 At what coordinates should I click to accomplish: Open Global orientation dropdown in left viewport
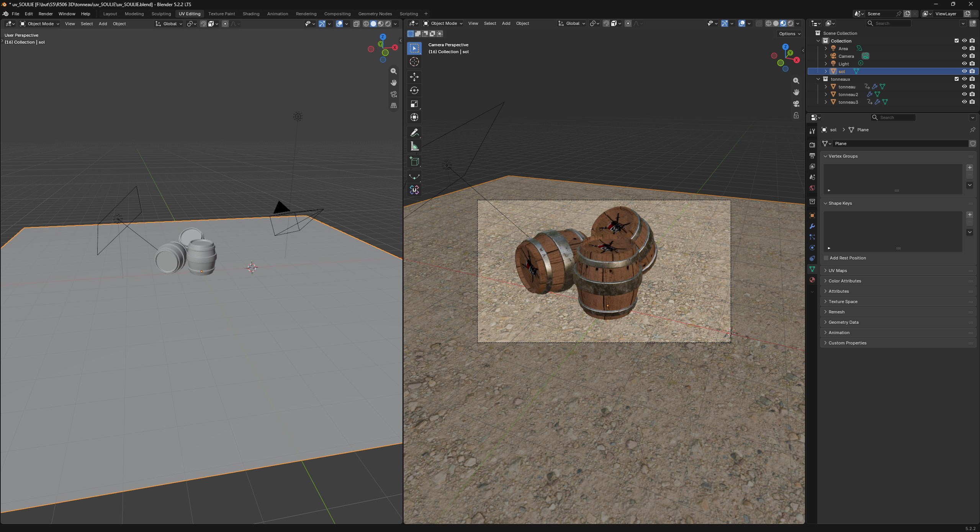[x=169, y=24]
